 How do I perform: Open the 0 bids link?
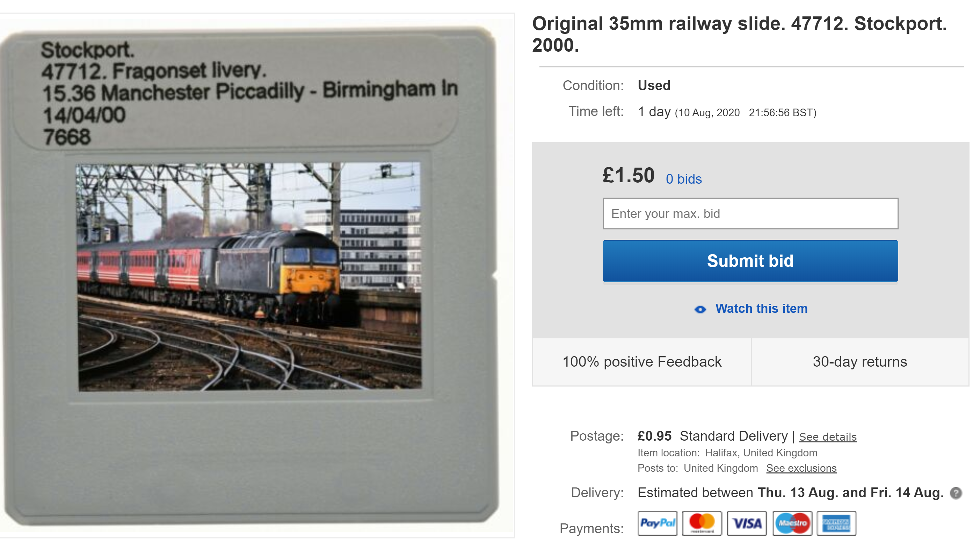coord(684,179)
